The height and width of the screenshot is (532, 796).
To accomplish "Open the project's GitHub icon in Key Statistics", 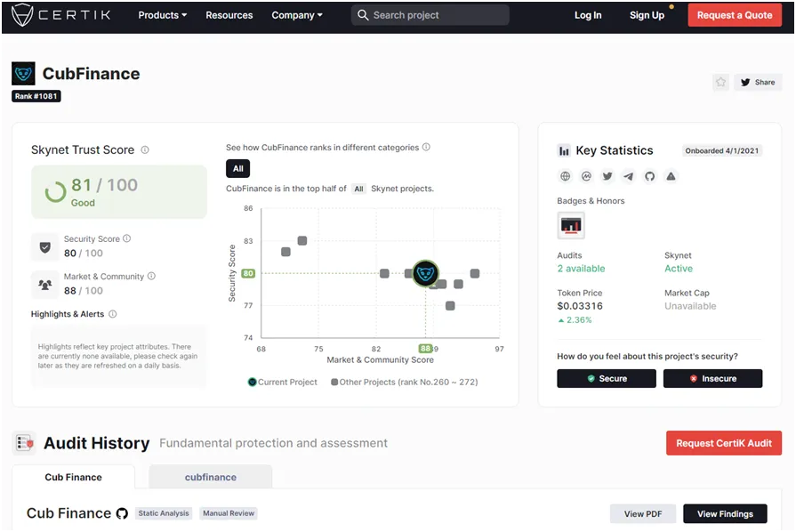I will point(650,176).
